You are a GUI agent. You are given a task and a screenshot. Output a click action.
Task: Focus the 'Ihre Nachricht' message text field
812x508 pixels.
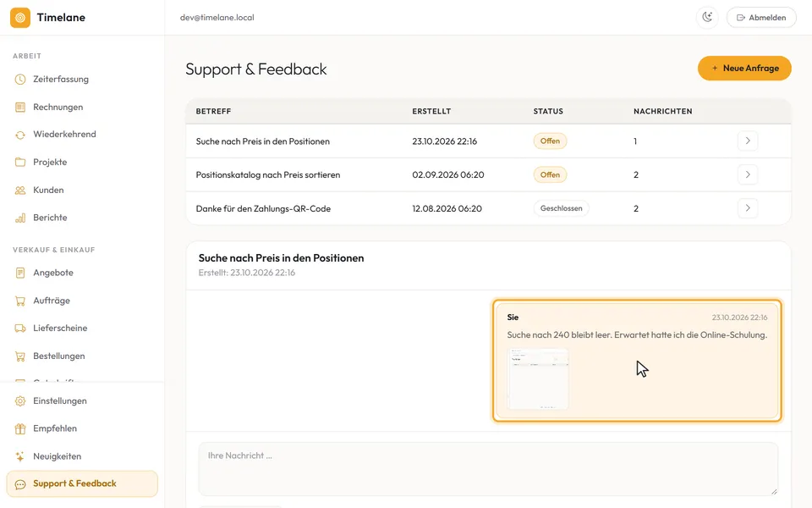[488, 469]
